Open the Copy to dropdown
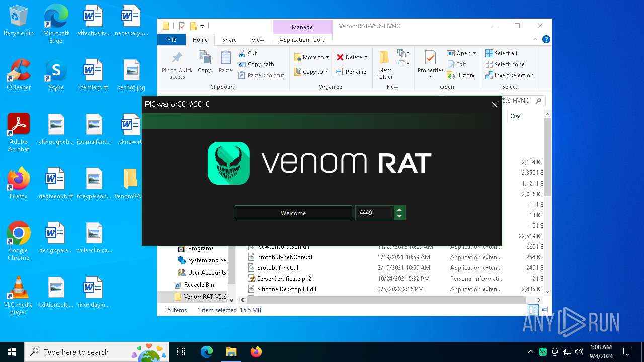The image size is (644, 362). [x=311, y=72]
